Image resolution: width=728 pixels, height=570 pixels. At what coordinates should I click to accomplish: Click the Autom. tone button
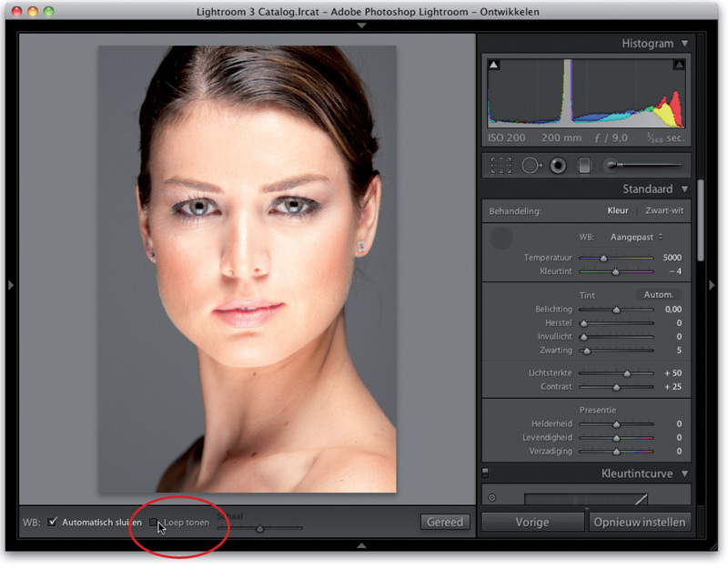[x=658, y=294]
